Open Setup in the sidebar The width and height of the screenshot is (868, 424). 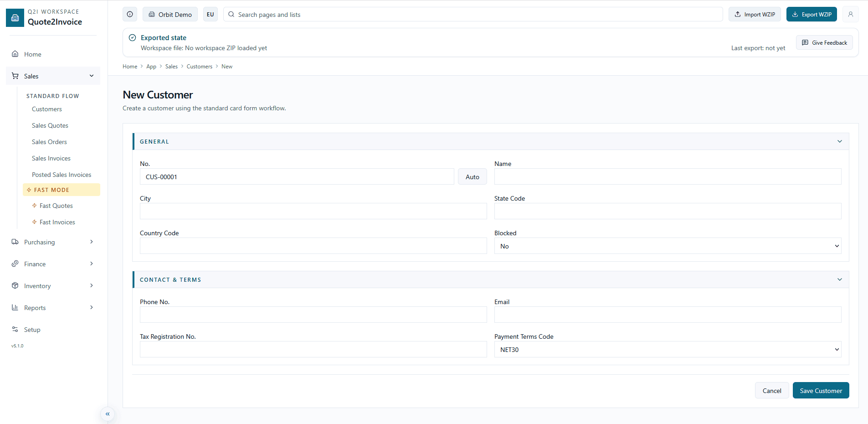point(32,330)
